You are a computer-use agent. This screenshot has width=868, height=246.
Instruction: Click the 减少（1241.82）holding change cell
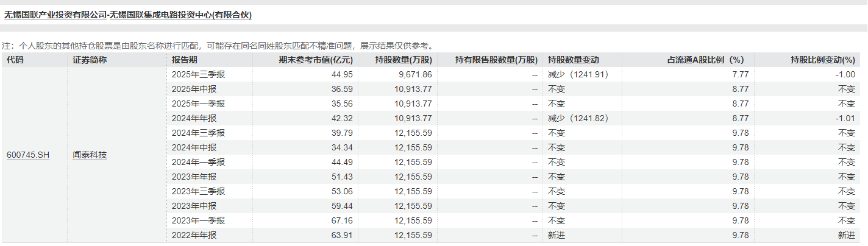pos(577,118)
